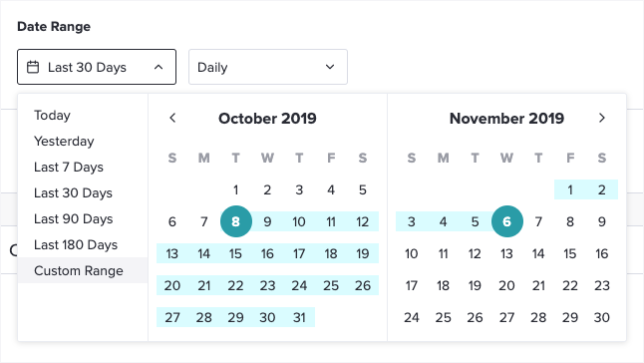Choose October 31 in the calendar
Screen dimensions: 644x363
[x=299, y=317]
